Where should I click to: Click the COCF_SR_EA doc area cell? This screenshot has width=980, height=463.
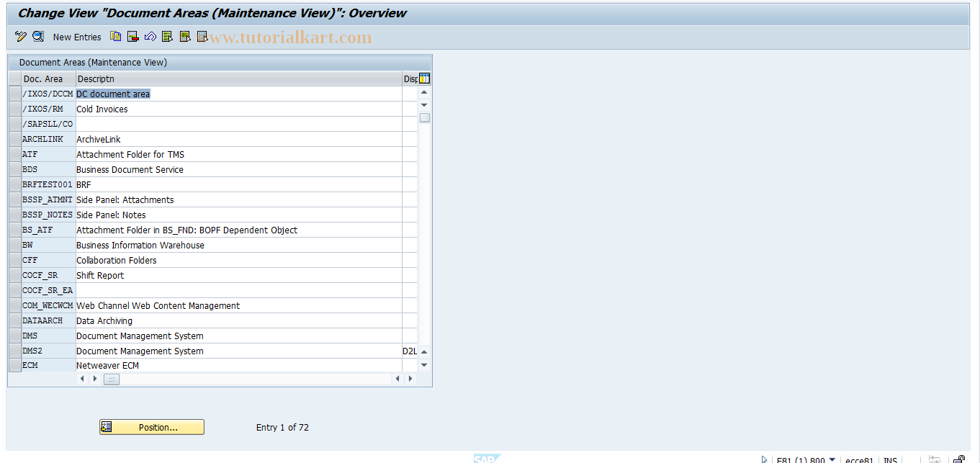pos(48,290)
